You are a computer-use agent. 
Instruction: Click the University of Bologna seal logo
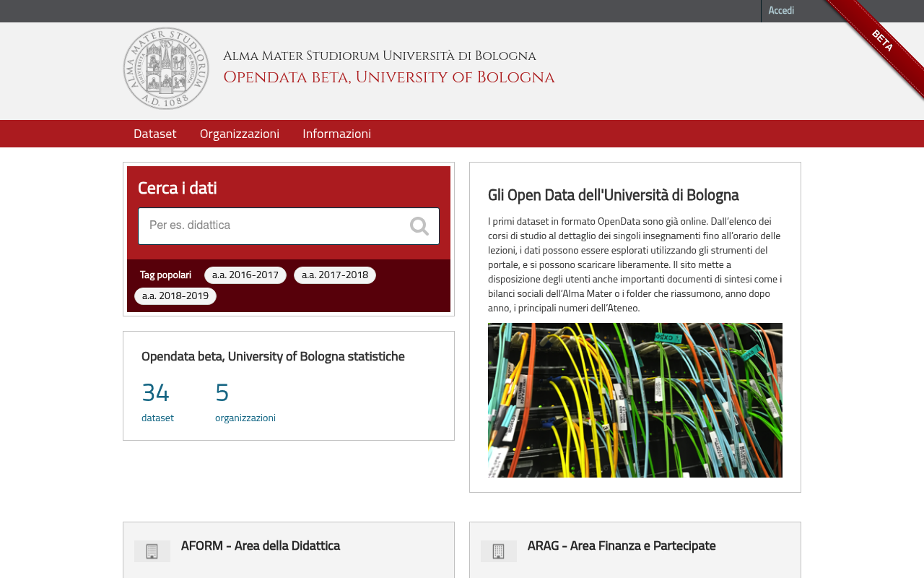pos(166,69)
